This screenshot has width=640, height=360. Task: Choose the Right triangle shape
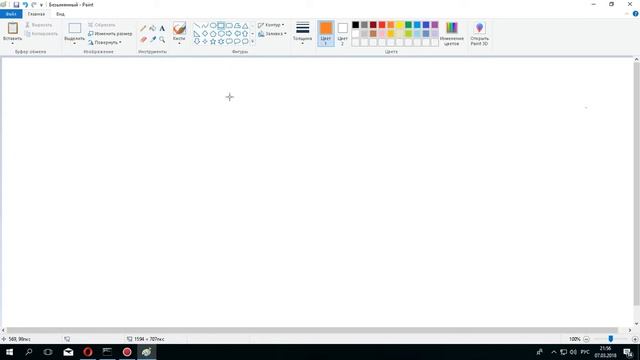[x=197, y=34]
